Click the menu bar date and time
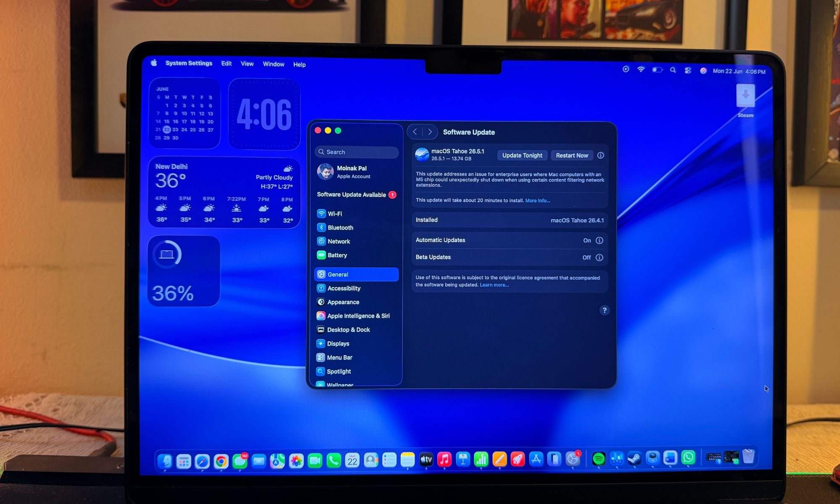This screenshot has width=840, height=504. pos(739,71)
